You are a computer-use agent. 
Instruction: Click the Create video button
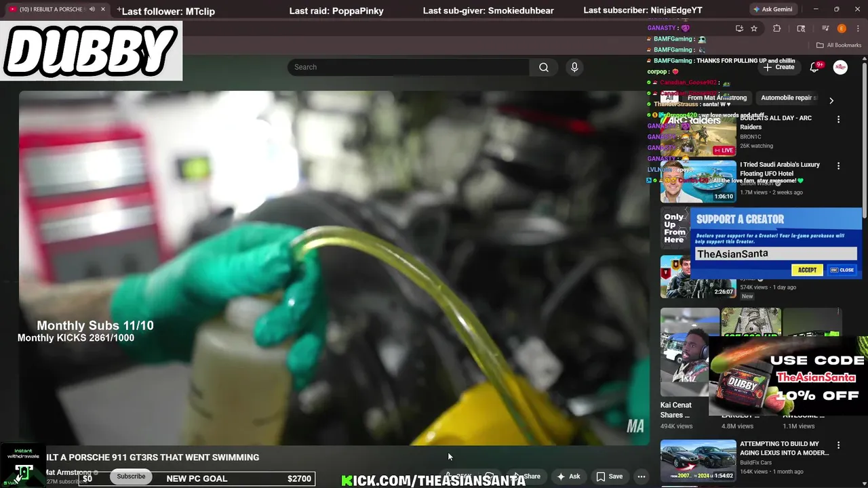(778, 67)
